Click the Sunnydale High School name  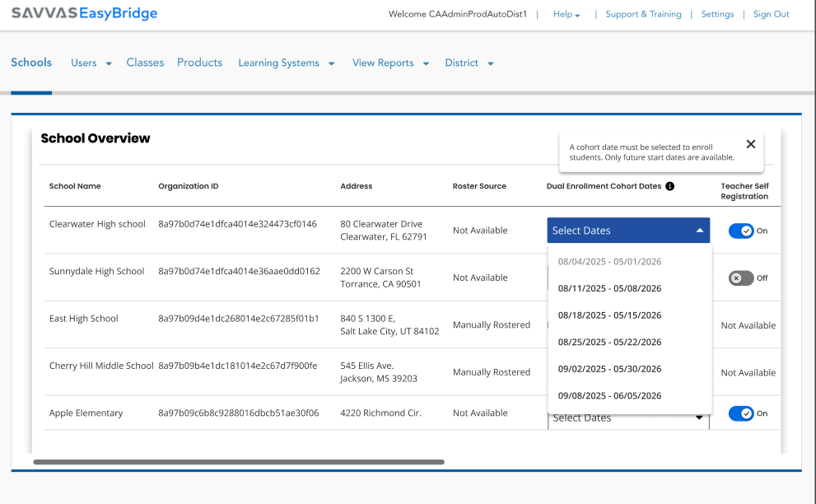(x=97, y=271)
